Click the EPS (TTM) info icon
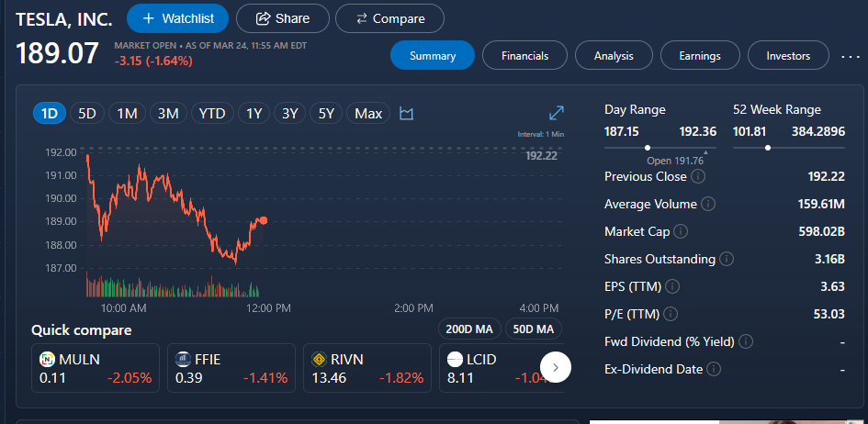This screenshot has width=868, height=424. 672,286
